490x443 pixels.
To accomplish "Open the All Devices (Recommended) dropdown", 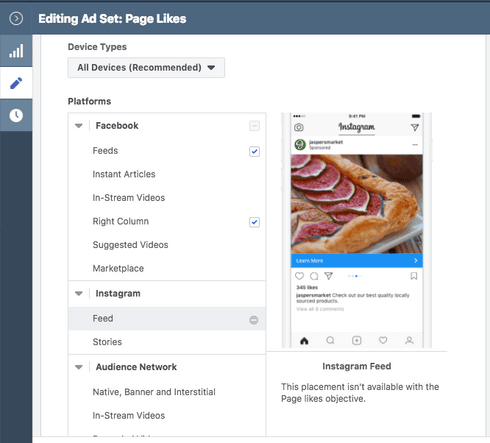I will point(146,68).
